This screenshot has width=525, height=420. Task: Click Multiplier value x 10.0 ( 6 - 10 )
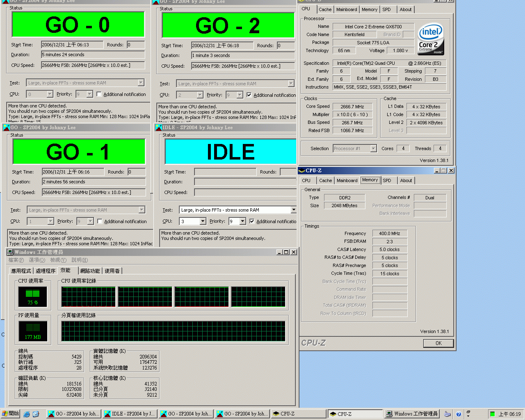pyautogui.click(x=352, y=114)
